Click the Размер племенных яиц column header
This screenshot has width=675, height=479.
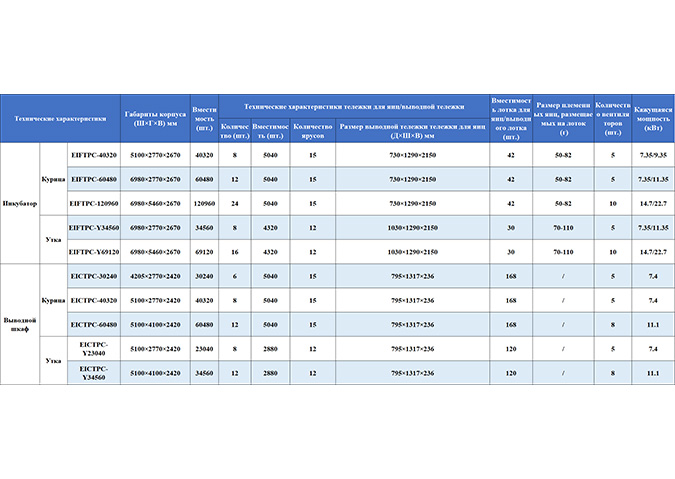click(x=564, y=119)
